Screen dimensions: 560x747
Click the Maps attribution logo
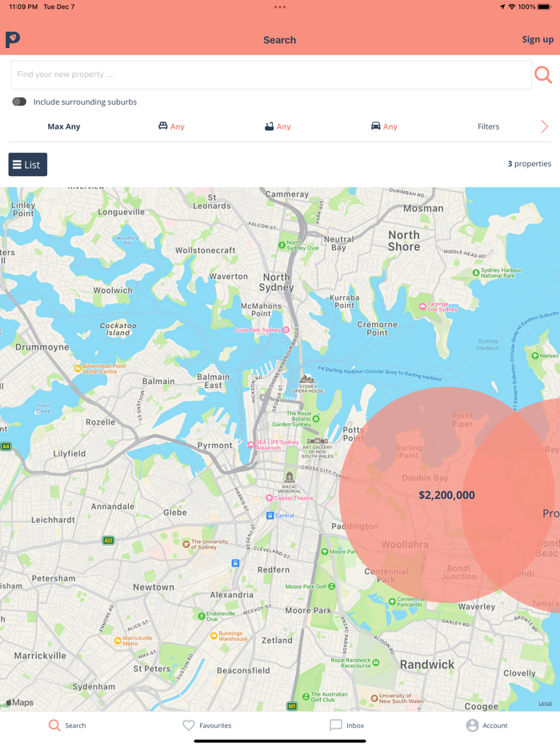click(x=19, y=702)
